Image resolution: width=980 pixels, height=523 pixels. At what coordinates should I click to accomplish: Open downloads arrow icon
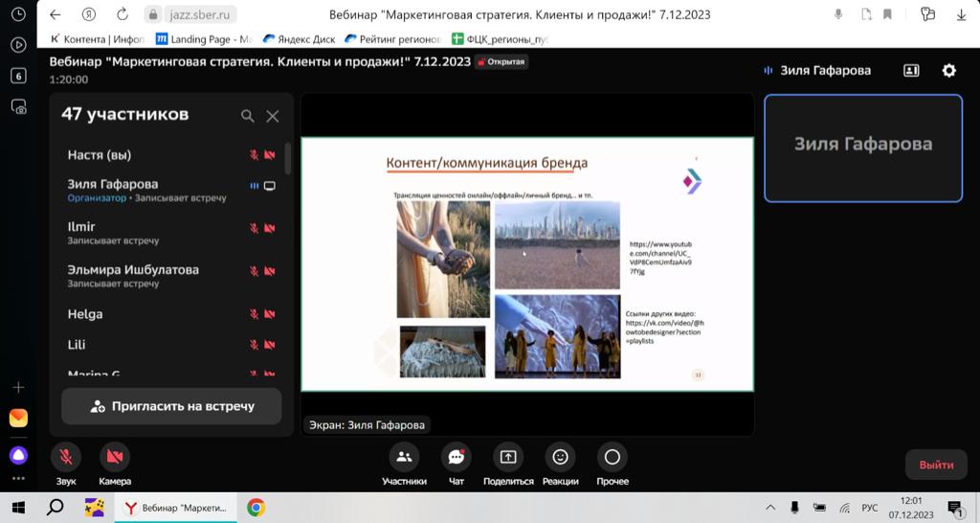[x=961, y=14]
